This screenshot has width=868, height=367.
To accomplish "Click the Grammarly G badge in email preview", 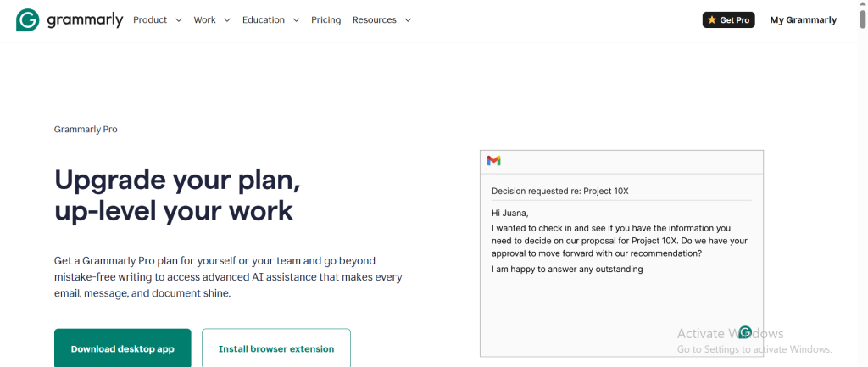I will (745, 332).
